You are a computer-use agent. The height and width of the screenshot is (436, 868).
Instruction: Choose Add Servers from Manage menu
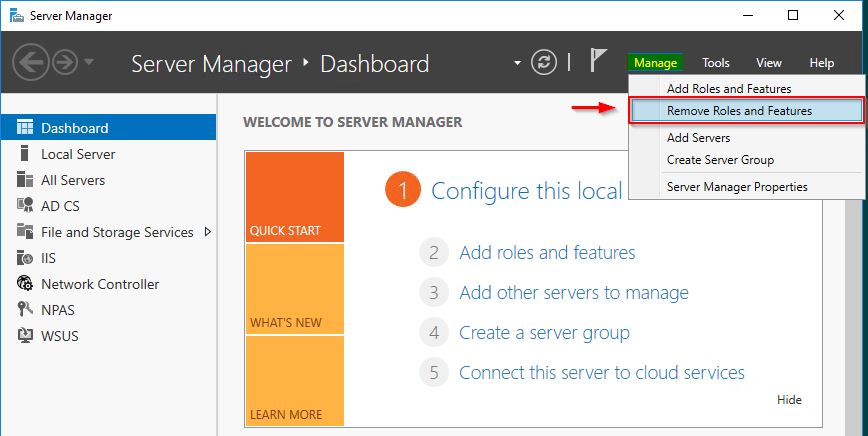[746, 138]
